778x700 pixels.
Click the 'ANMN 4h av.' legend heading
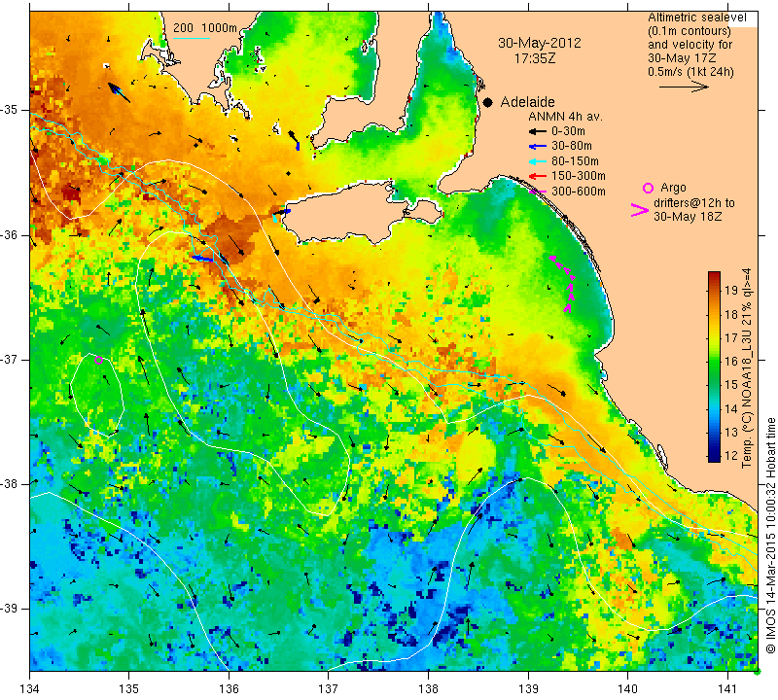(565, 117)
